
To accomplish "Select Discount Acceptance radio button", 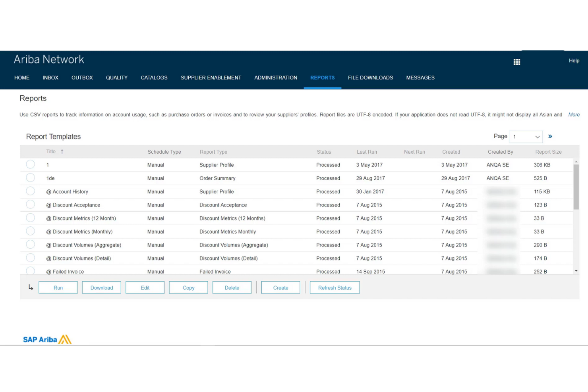I will 30,205.
